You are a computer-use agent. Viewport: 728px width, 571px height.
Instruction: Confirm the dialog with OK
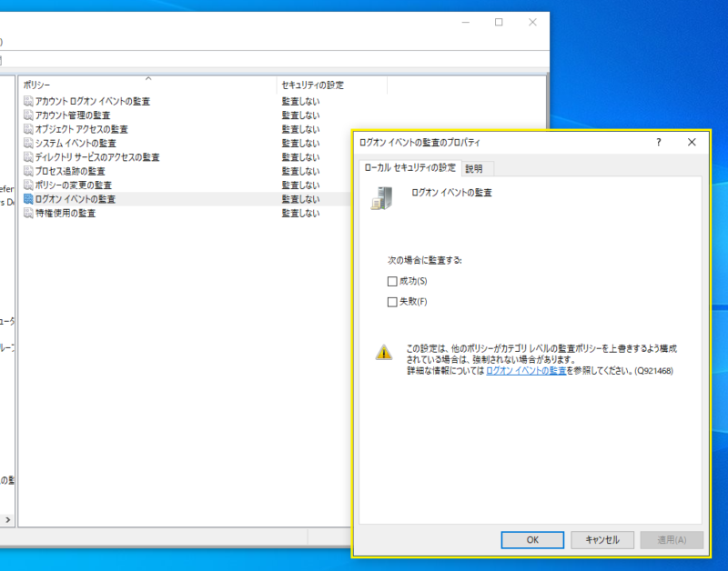point(532,540)
